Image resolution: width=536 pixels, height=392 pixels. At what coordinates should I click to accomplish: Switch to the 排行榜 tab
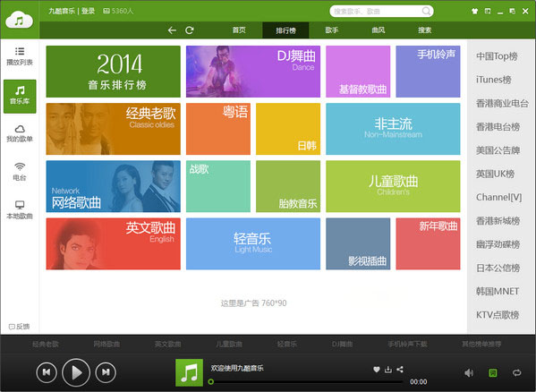(285, 30)
